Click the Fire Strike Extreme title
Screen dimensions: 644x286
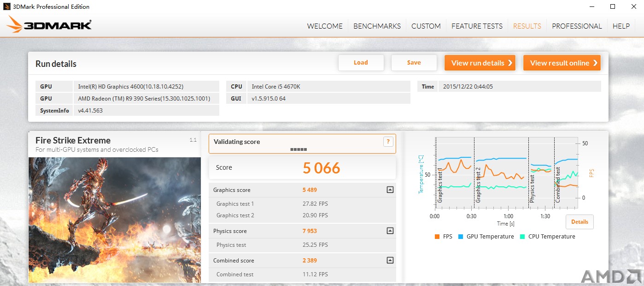coord(73,140)
